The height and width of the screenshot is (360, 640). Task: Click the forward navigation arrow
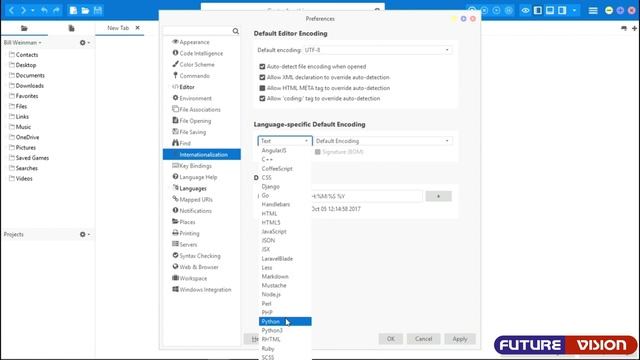(x=23, y=10)
